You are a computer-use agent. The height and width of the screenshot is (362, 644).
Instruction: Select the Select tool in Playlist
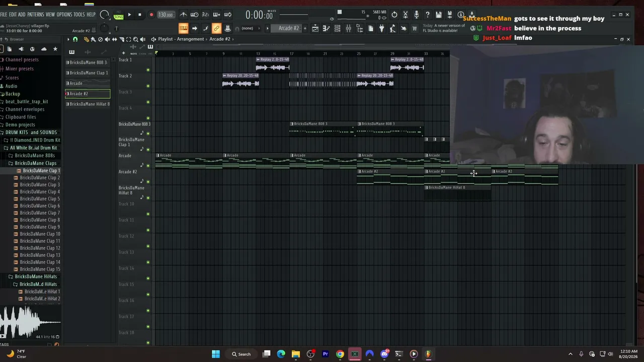(128, 39)
